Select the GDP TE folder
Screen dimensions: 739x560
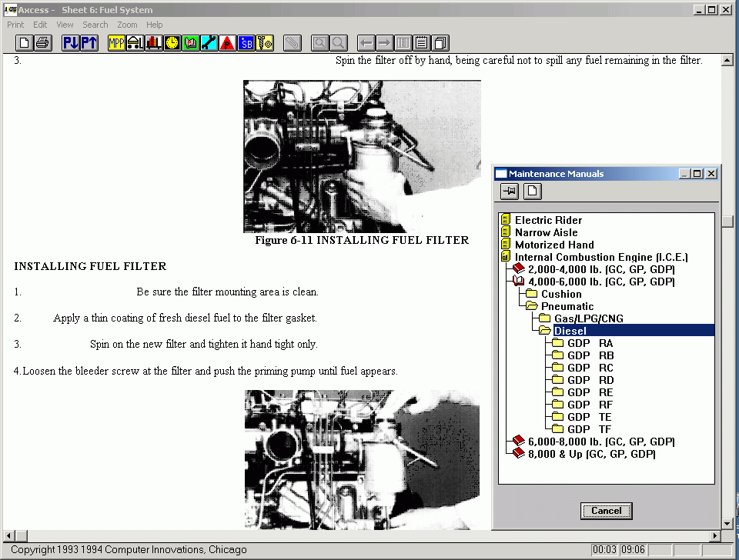point(589,416)
